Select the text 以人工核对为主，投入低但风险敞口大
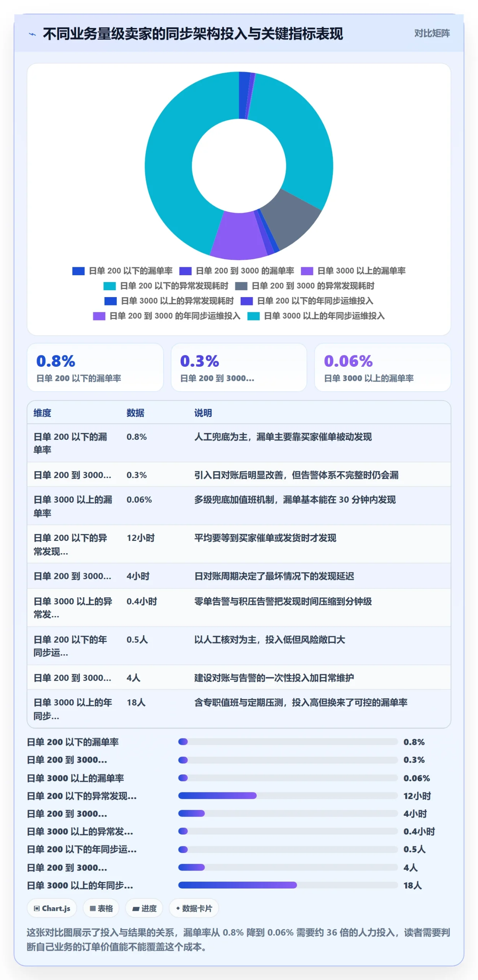 (269, 640)
